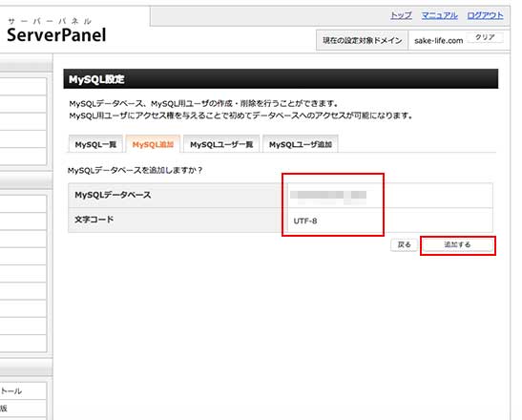The image size is (522, 420).
Task: Switch to the MySQL一覧 tab
Action: tap(95, 144)
